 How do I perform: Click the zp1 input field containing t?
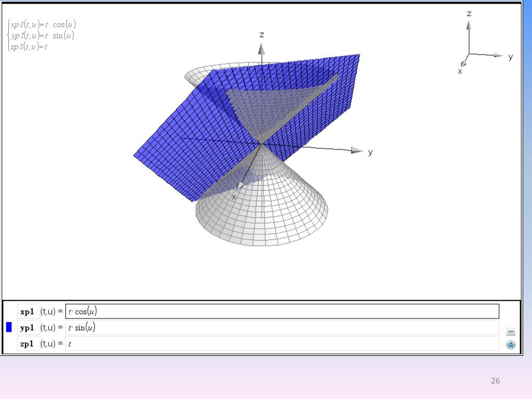click(x=282, y=343)
